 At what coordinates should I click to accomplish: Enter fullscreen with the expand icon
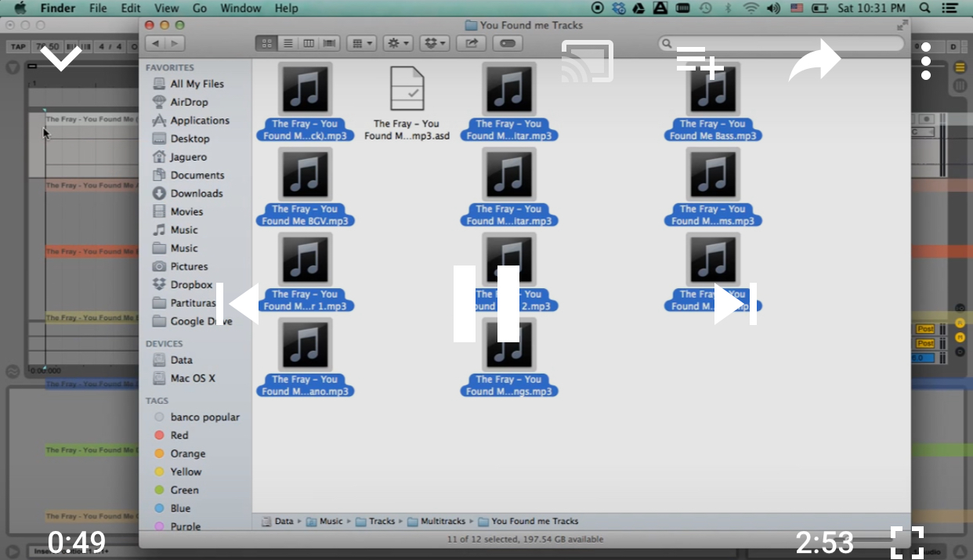coord(907,542)
